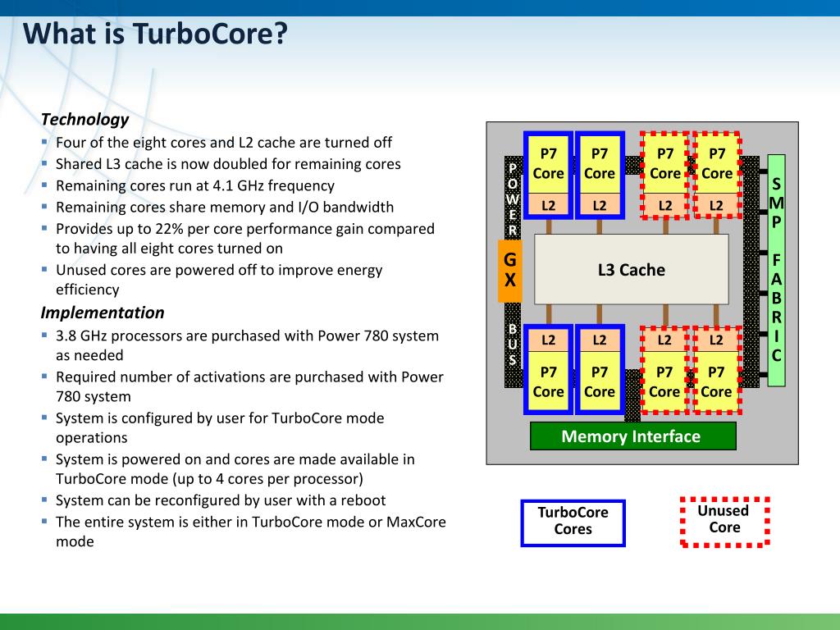Click the vertical POWER label on bus
840x630 pixels.
[x=513, y=199]
